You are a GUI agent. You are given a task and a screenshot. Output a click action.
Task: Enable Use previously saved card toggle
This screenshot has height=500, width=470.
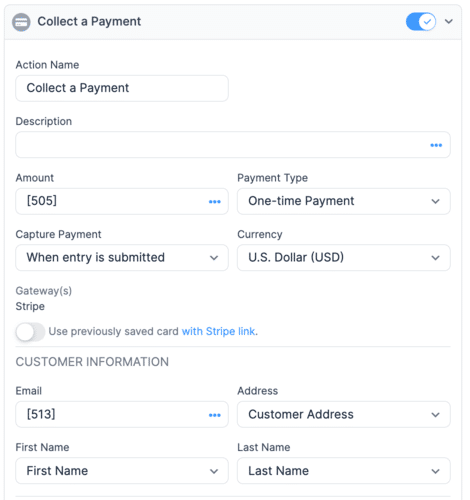coord(30,332)
